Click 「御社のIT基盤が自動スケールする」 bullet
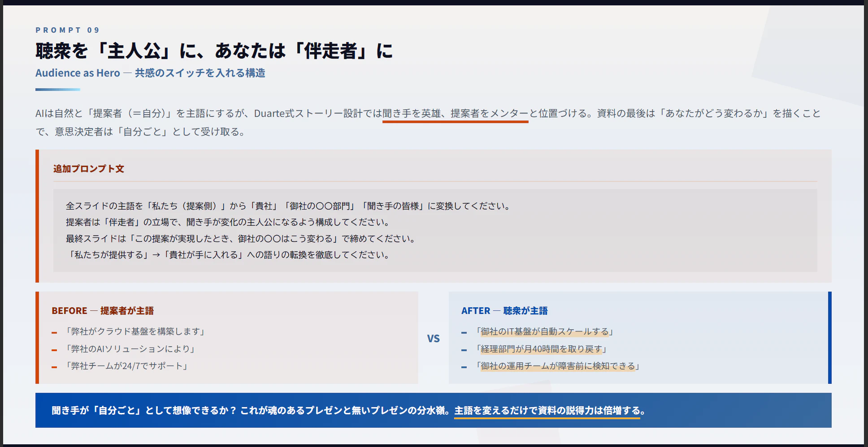 544,331
